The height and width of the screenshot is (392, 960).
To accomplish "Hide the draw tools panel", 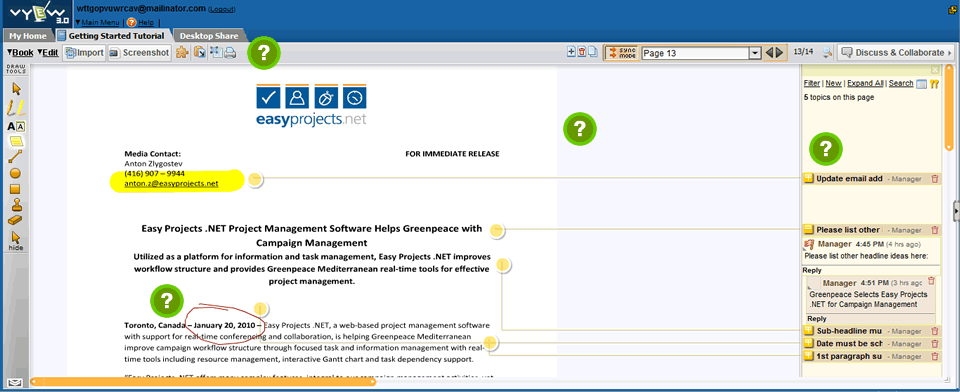I will coord(16,241).
